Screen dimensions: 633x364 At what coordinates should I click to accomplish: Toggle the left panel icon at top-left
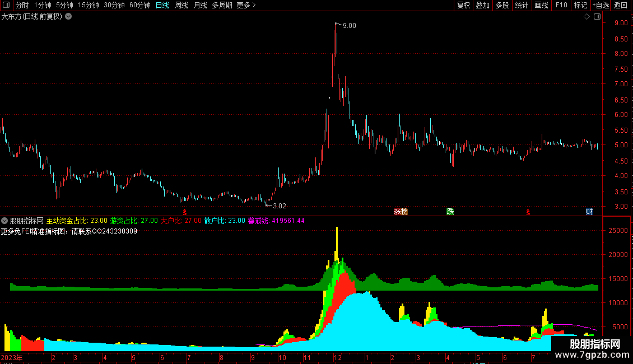click(x=6, y=5)
